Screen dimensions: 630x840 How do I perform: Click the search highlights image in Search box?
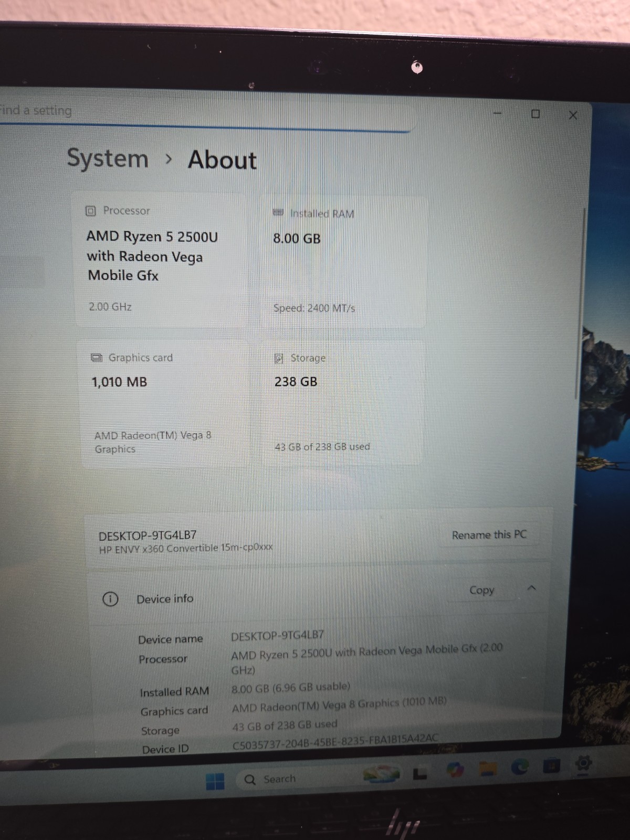(382, 773)
